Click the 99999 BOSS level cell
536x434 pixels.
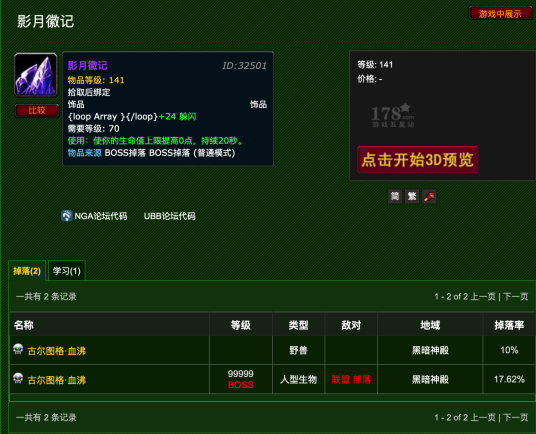click(241, 379)
